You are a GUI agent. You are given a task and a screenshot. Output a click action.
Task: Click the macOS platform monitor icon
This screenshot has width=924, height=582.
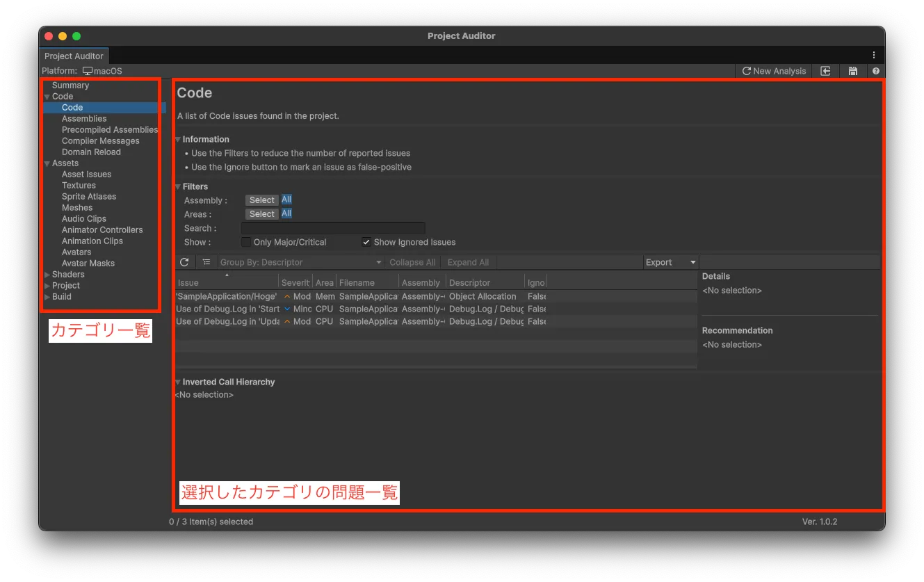88,71
